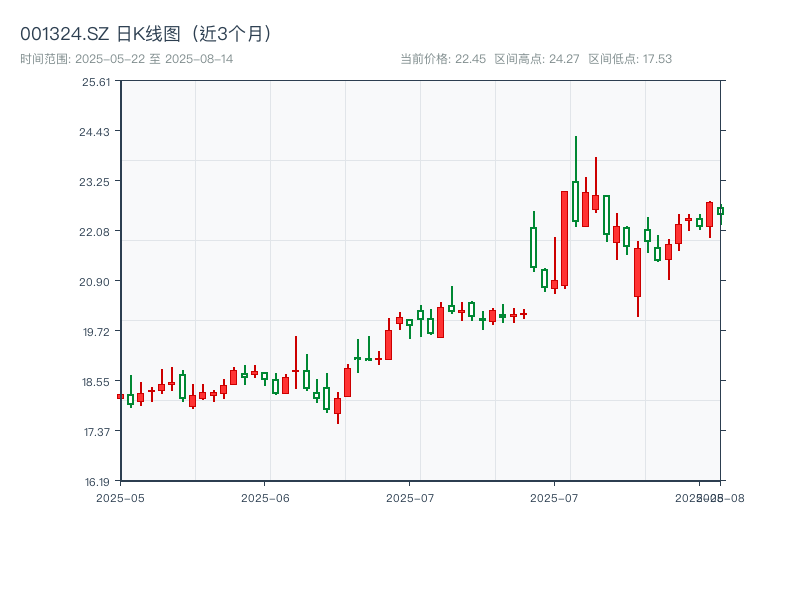Click the tallest red candle body near 23.25
Image resolution: width=800 pixels, height=600 pixels.
pos(564,238)
